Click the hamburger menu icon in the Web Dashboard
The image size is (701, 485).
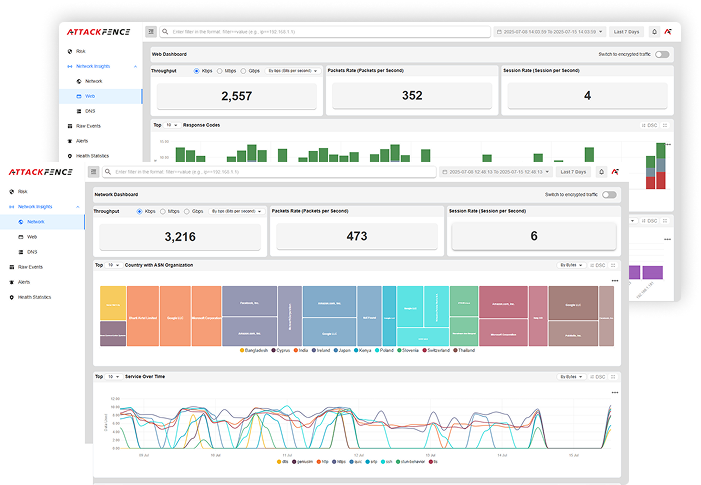pyautogui.click(x=151, y=32)
